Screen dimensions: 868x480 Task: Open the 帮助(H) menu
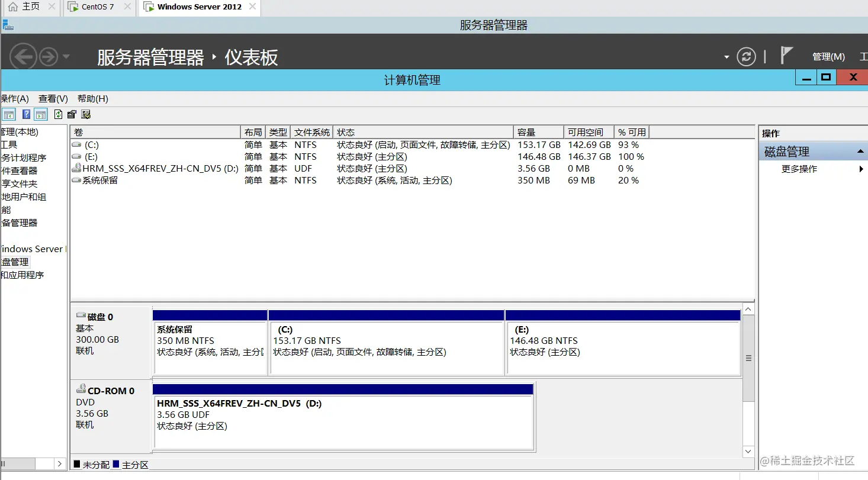[x=93, y=99]
